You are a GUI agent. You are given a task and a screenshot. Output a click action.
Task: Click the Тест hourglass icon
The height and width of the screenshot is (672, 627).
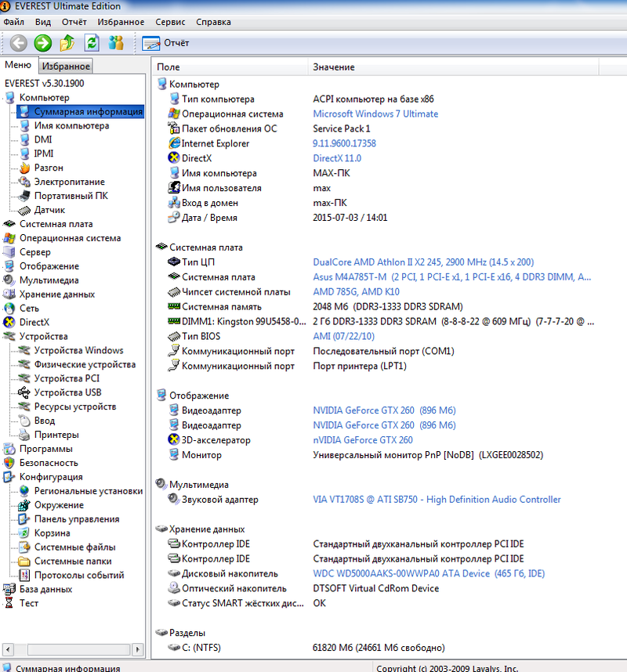pos(9,603)
